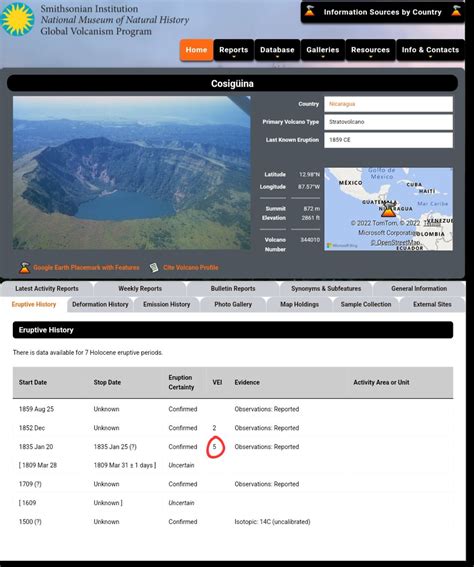Click the Activity Area or Unit header
This screenshot has height=567, width=474.
coord(381,382)
